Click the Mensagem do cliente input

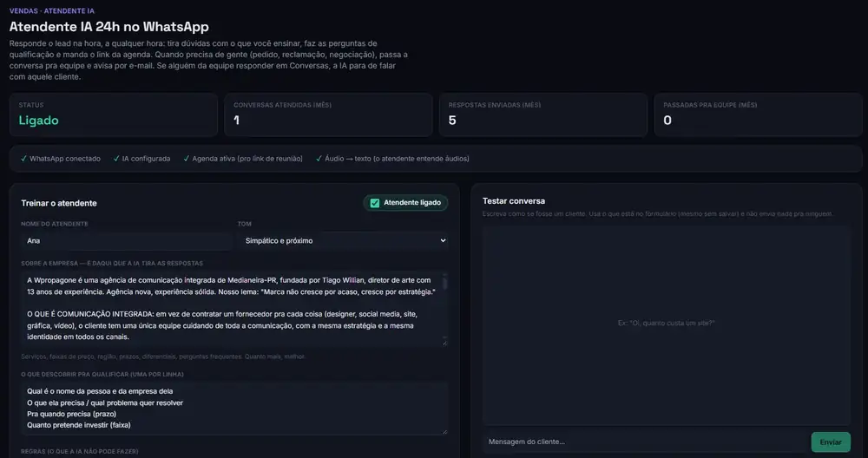(645, 442)
